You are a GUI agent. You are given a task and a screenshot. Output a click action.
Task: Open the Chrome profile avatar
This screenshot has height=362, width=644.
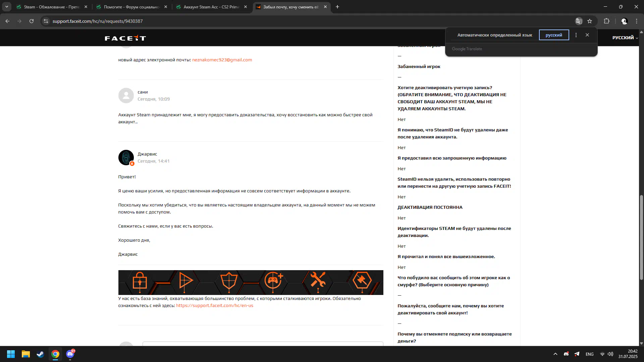tap(624, 21)
